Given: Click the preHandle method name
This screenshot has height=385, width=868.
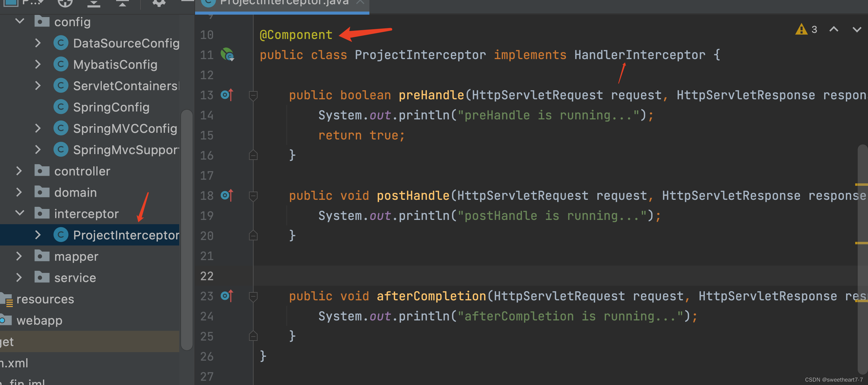Looking at the screenshot, I should (x=431, y=95).
